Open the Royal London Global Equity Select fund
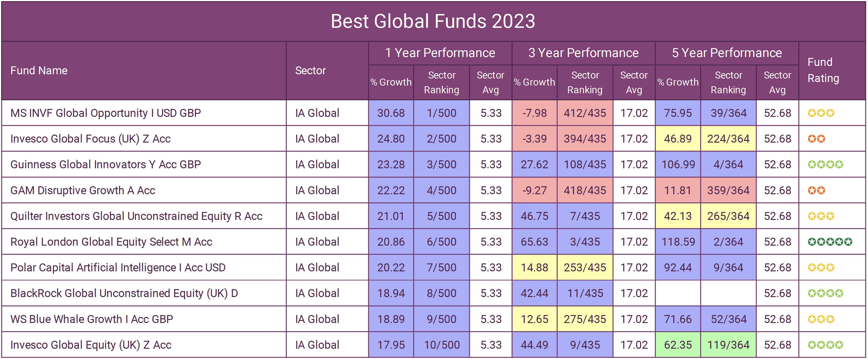This screenshot has height=359, width=868. tap(111, 242)
